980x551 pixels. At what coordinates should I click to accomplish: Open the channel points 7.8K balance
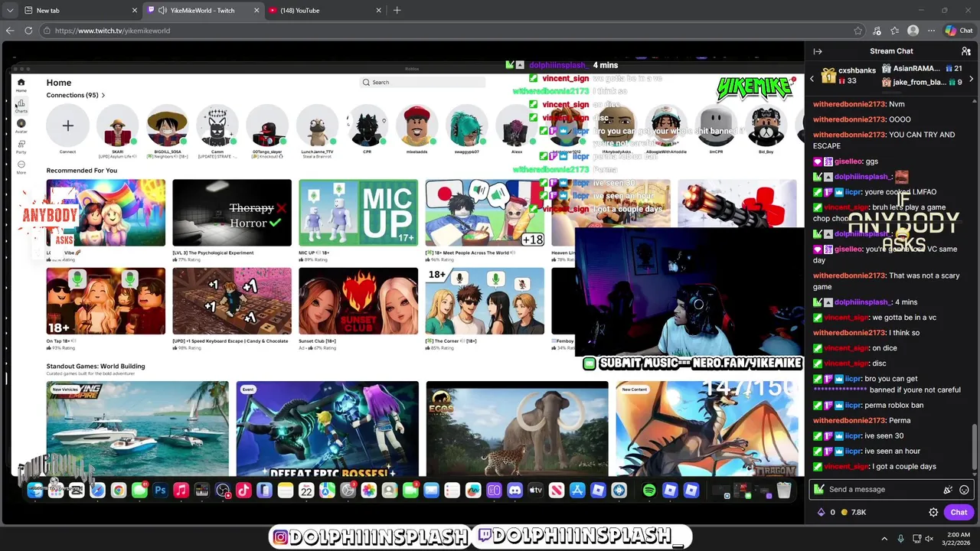tap(854, 513)
